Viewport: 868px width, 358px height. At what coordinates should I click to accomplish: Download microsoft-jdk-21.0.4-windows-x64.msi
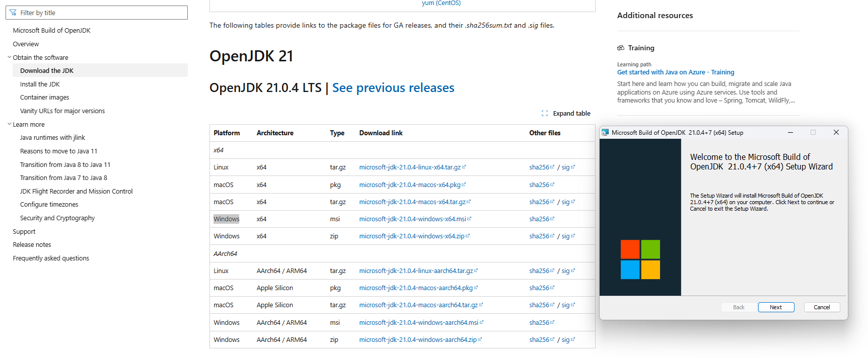pyautogui.click(x=415, y=219)
